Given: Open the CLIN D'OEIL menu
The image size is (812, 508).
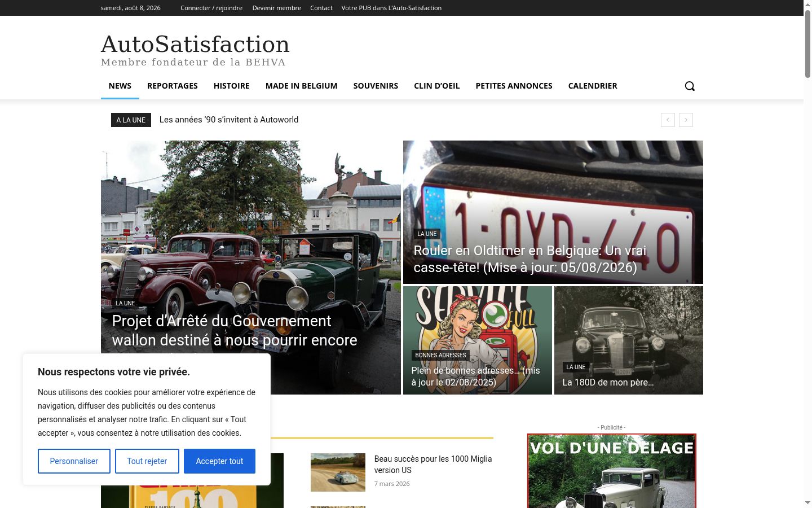Looking at the screenshot, I should (437, 86).
